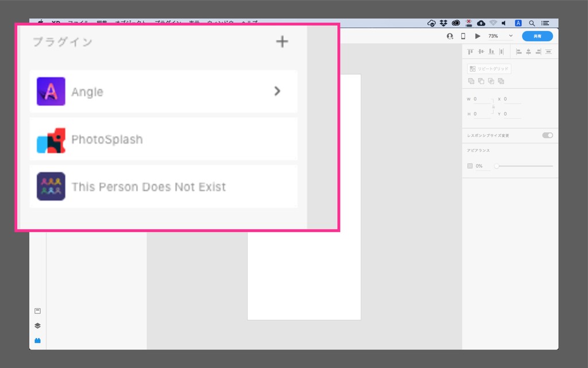
Task: Open the Notification Center list icon
Action: click(546, 23)
